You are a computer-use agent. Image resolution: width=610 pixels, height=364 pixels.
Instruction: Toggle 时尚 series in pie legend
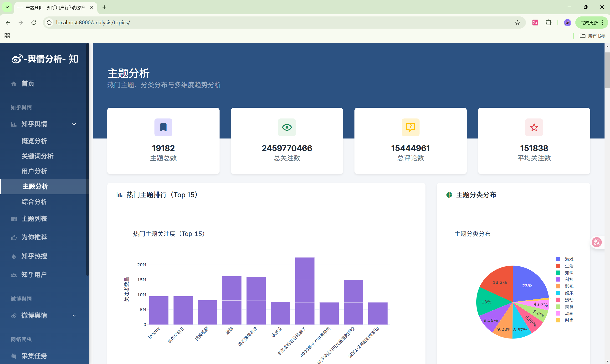(x=569, y=320)
